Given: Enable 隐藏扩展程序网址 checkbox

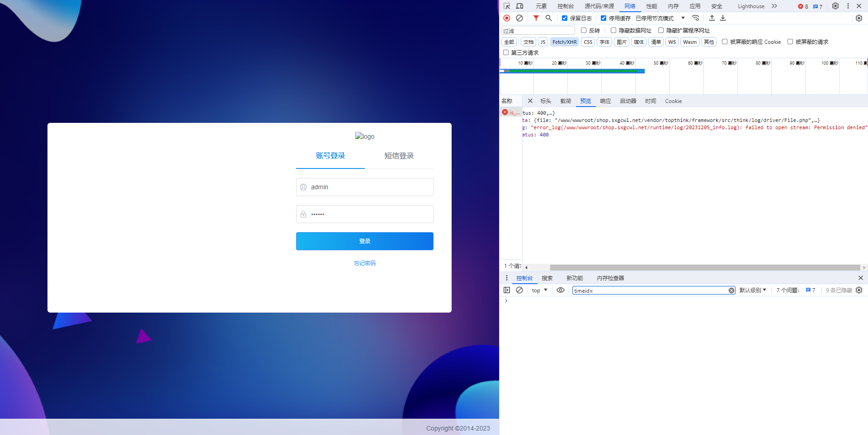Looking at the screenshot, I should click(x=661, y=30).
